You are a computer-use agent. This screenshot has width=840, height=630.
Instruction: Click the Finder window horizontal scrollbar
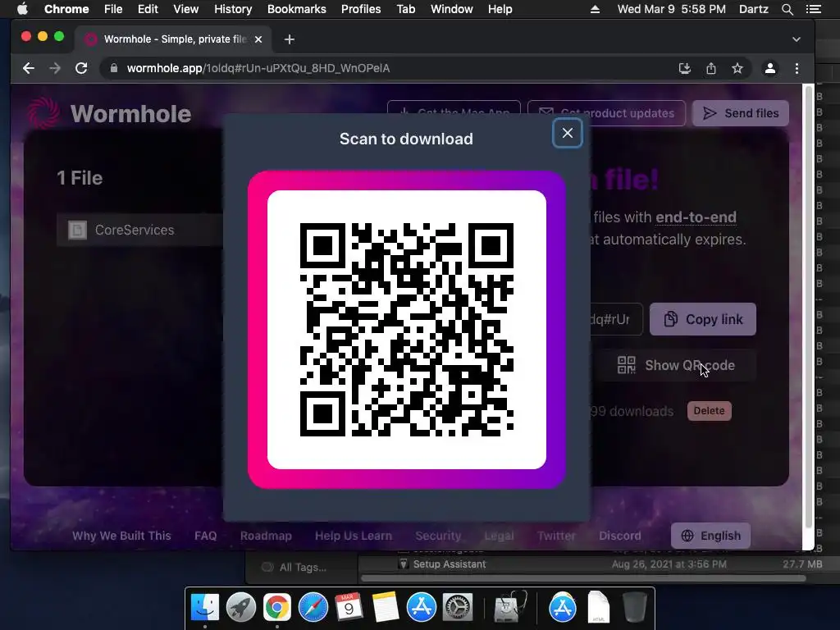tap(583, 578)
